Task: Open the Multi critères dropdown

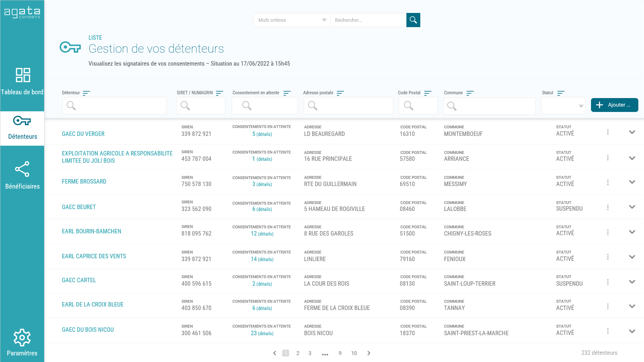Action: click(x=292, y=20)
